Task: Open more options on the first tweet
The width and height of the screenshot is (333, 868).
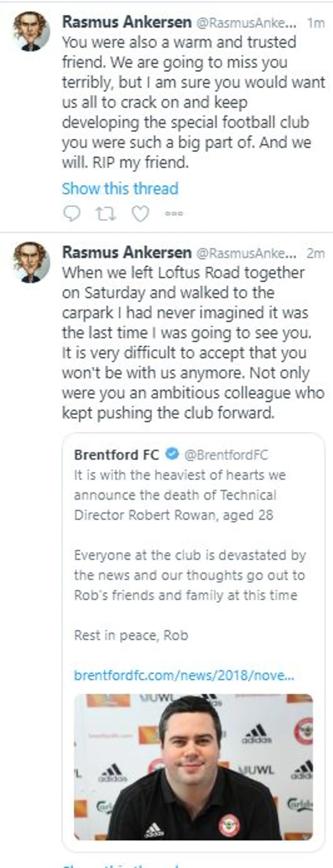Action: click(x=174, y=214)
